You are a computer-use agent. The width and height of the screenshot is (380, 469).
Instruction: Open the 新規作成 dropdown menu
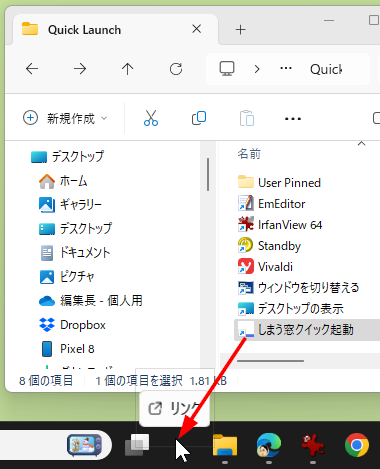pyautogui.click(x=65, y=118)
